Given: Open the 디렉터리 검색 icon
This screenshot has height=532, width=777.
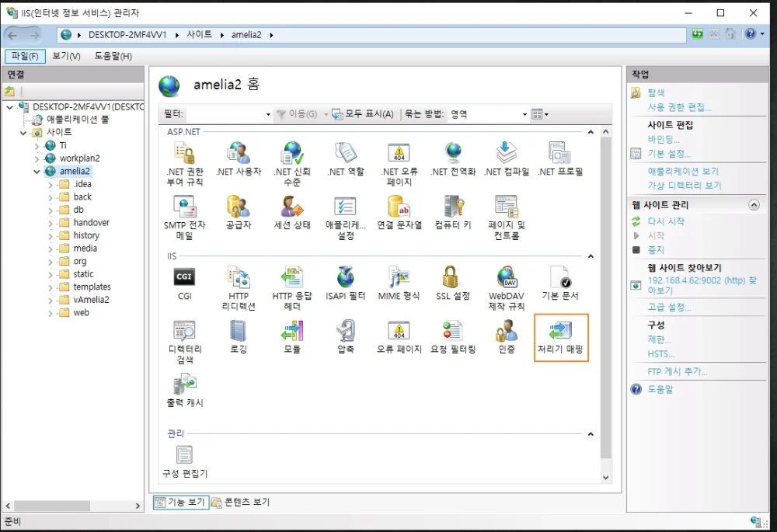Looking at the screenshot, I should coord(185,342).
